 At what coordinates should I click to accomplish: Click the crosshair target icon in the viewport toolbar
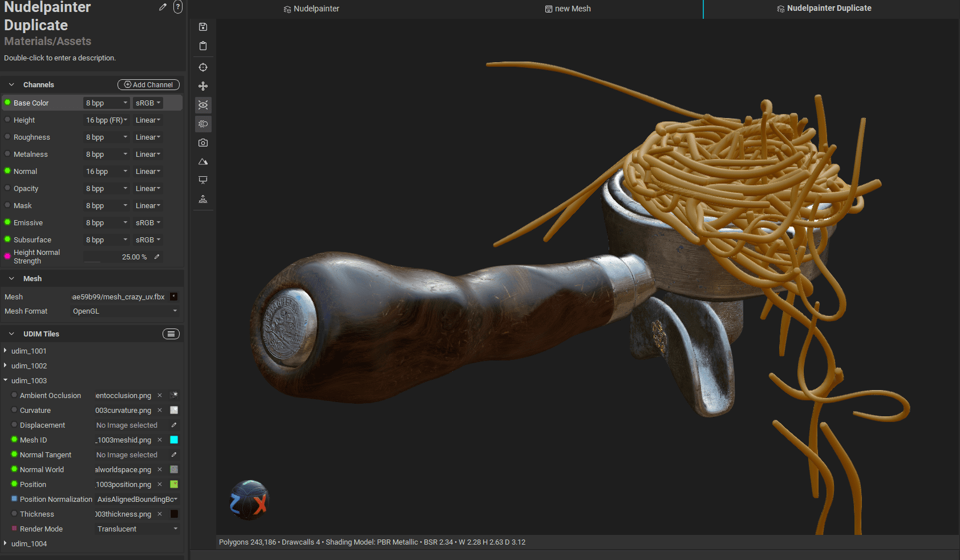coord(203,67)
